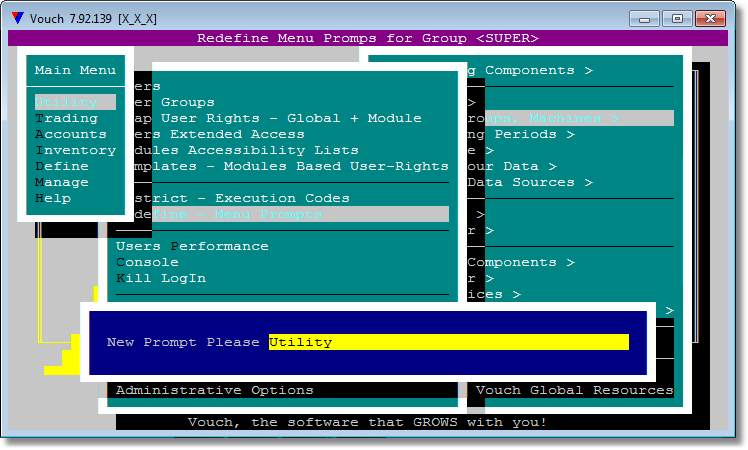This screenshot has height=450, width=748.
Task: Expand the Components > submenu at top
Action: pos(530,70)
